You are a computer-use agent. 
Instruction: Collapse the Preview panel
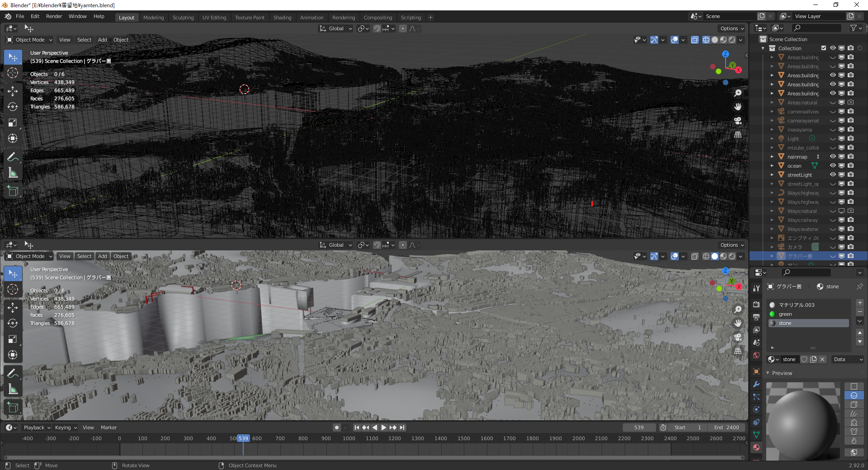coord(768,373)
